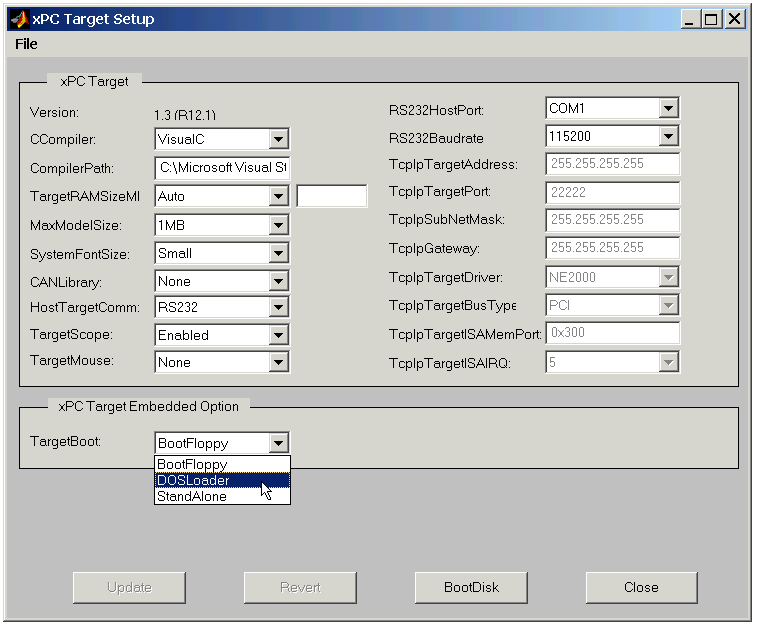Click the TcpIpGateway field
This screenshot has width=759, height=625.
pos(612,248)
